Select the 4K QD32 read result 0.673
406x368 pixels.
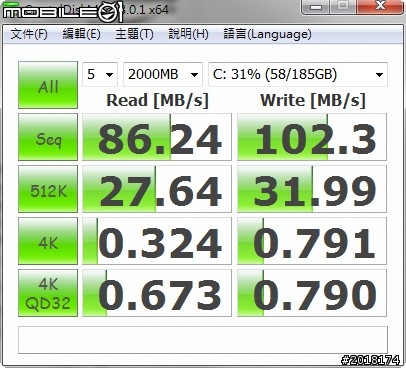click(x=157, y=293)
